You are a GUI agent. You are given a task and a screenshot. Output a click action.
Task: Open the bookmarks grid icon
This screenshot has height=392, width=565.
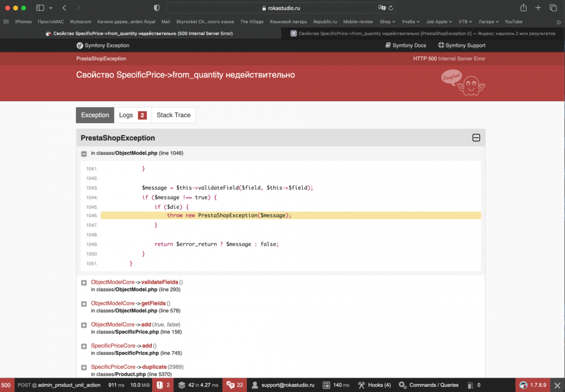pos(6,21)
